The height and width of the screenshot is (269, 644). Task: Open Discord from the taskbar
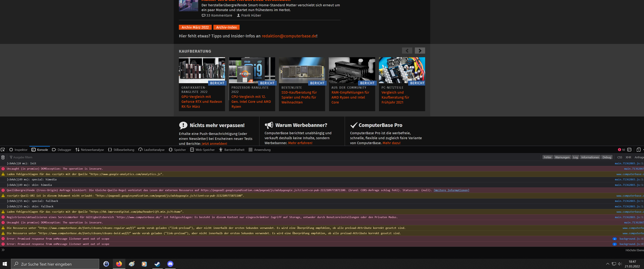pyautogui.click(x=170, y=264)
